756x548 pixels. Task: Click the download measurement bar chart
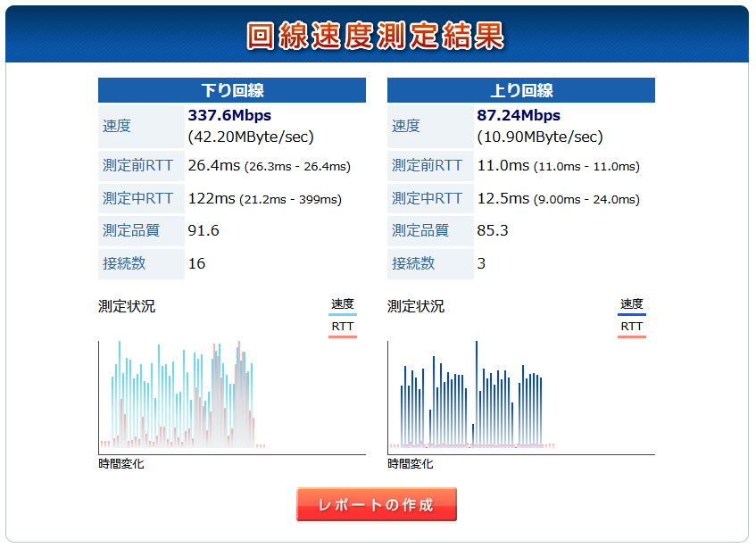(x=232, y=398)
